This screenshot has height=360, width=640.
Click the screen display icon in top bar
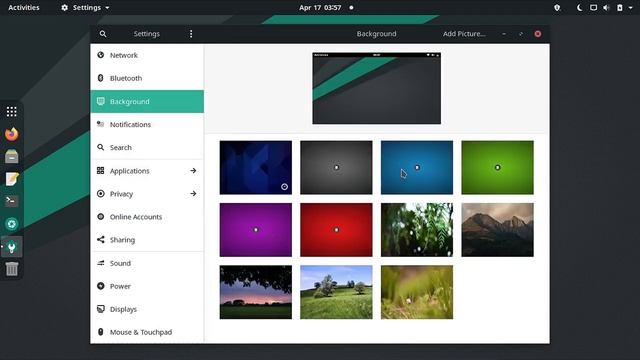point(593,7)
